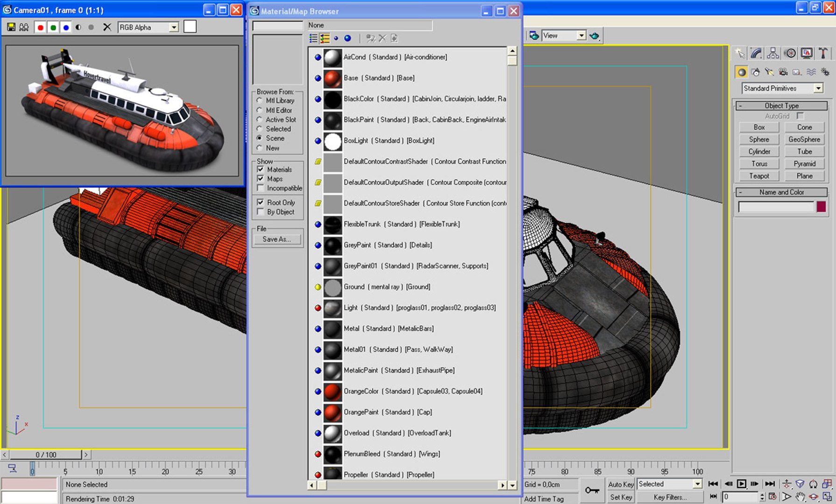Open the Motion panel tab
This screenshot has width=836, height=504.
pos(790,53)
